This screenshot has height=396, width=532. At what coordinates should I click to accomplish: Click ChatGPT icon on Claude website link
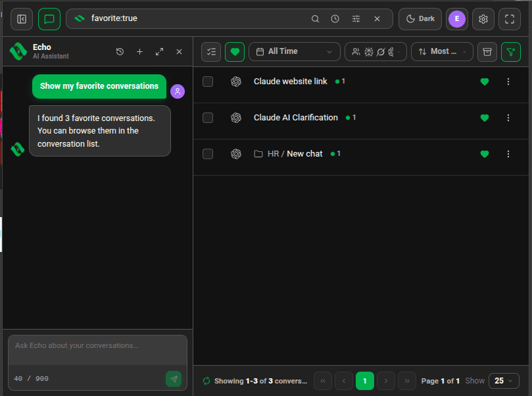[x=236, y=82]
